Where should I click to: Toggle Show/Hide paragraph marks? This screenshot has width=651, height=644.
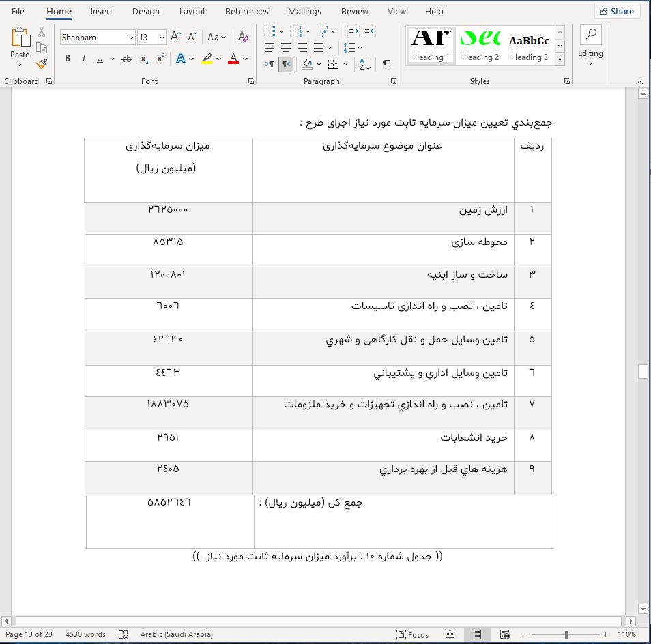[x=386, y=64]
